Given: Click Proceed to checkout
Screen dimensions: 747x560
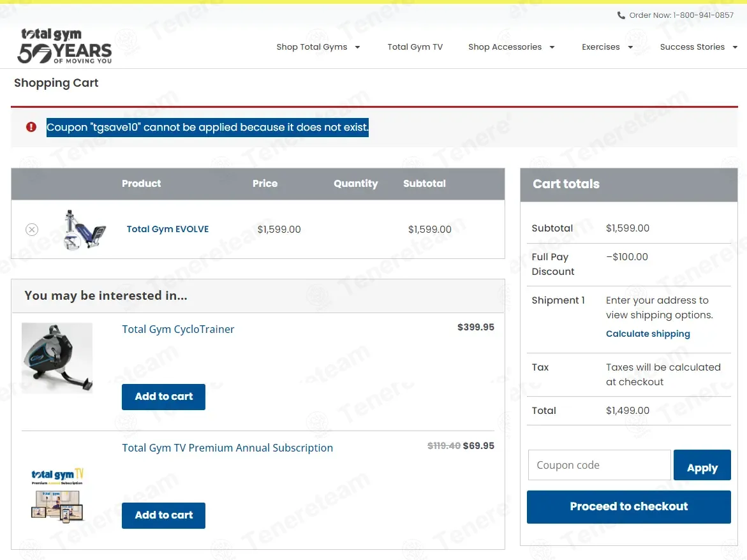Looking at the screenshot, I should click(629, 506).
